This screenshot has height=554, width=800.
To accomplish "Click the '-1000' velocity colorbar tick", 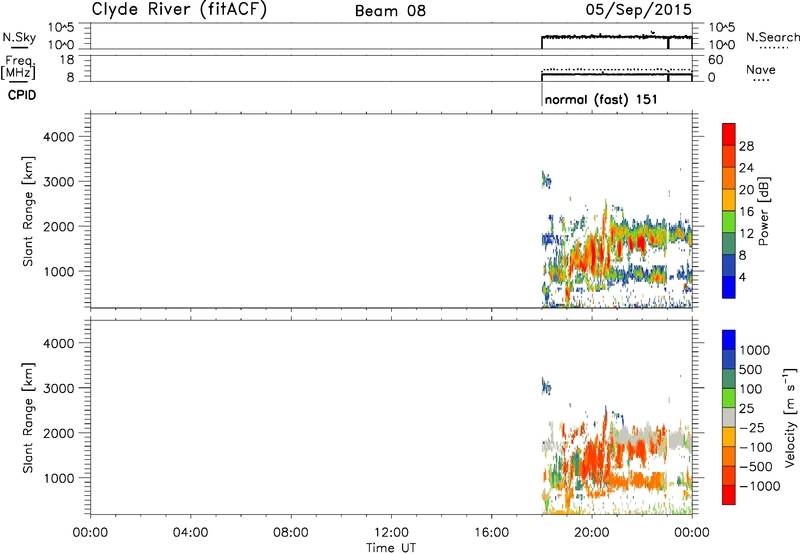I will point(759,486).
